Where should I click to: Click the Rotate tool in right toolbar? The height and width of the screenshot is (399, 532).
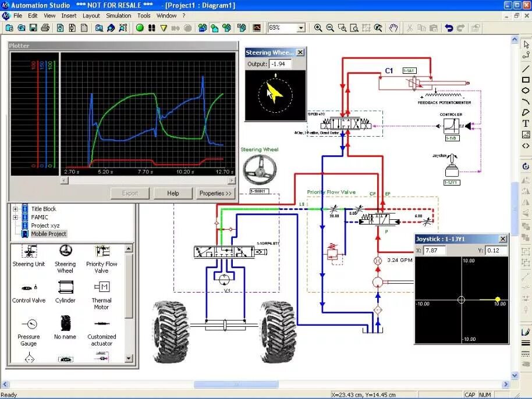[526, 166]
